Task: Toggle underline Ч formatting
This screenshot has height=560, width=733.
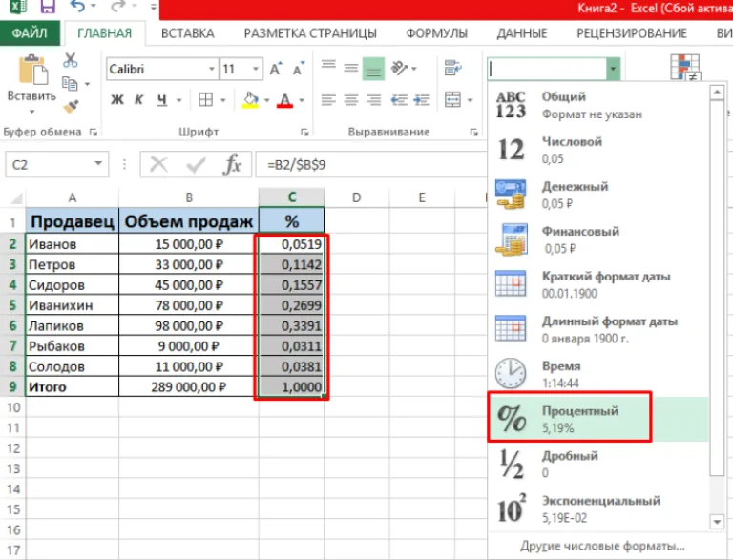Action: coord(161,100)
